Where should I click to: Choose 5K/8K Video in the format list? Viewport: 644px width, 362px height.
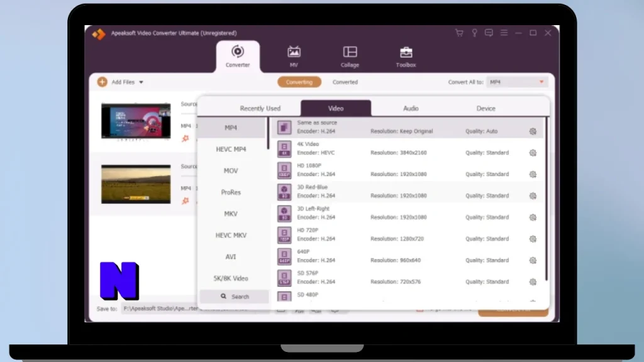pos(231,278)
